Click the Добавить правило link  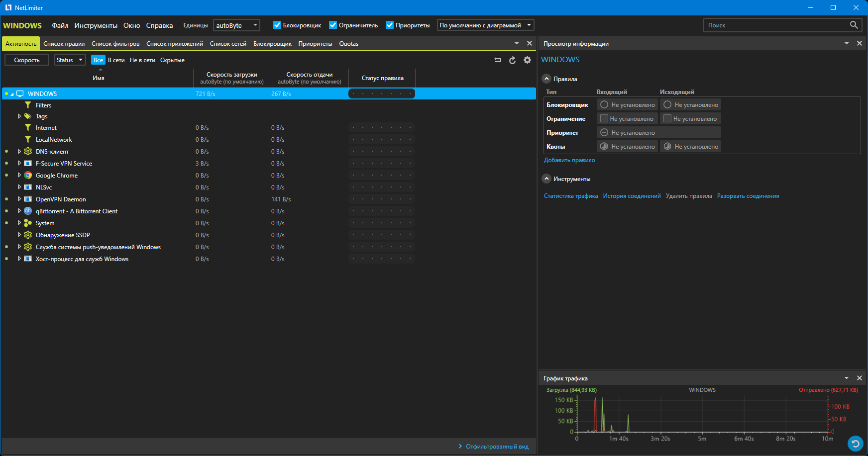pyautogui.click(x=569, y=160)
